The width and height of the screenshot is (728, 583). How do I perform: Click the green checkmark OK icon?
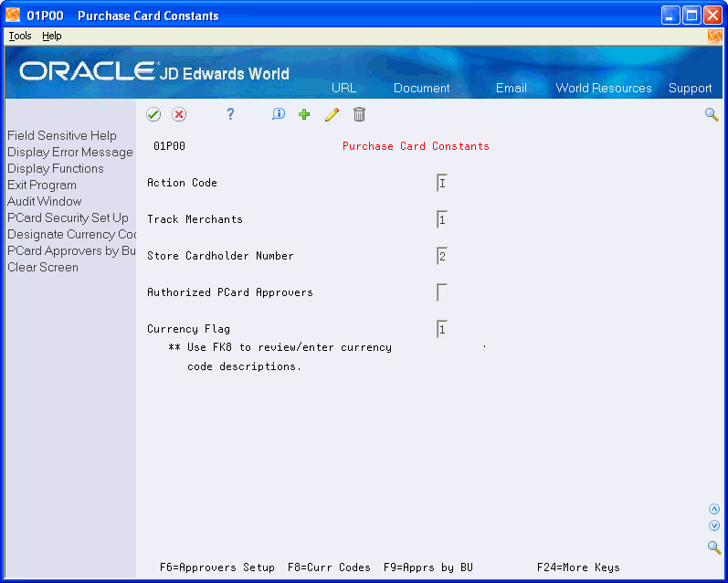[153, 114]
